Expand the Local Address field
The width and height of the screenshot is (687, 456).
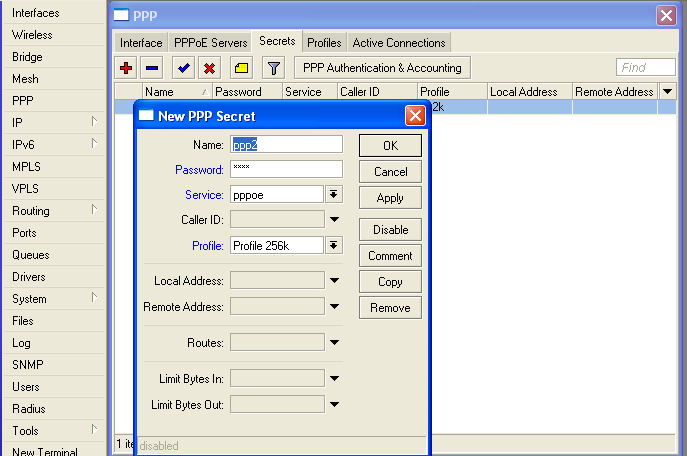pyautogui.click(x=334, y=280)
